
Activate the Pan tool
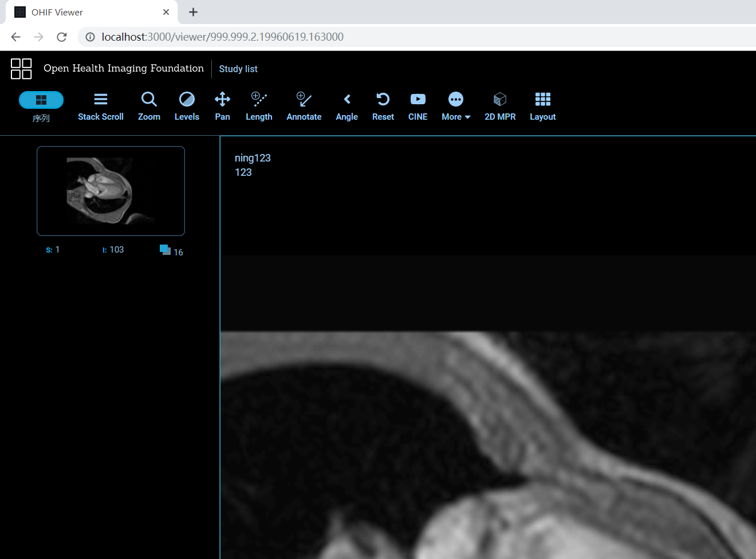point(222,106)
